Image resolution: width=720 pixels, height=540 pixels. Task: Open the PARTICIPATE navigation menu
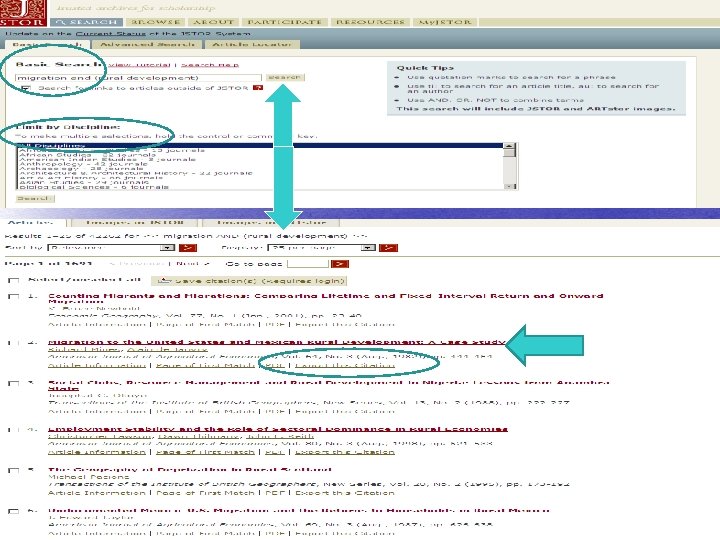point(285,22)
